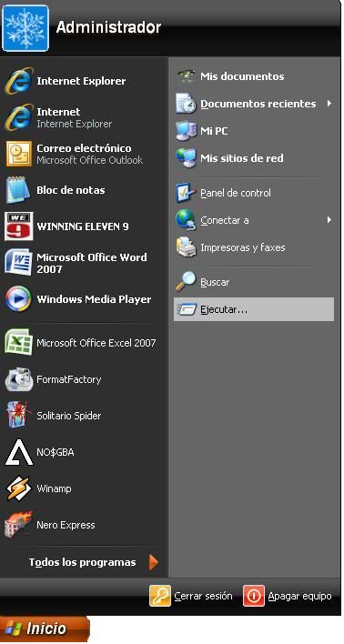Viewport: 344px width, 644px height.
Task: Click the Conectar a globe icon
Action: pyautogui.click(x=187, y=220)
